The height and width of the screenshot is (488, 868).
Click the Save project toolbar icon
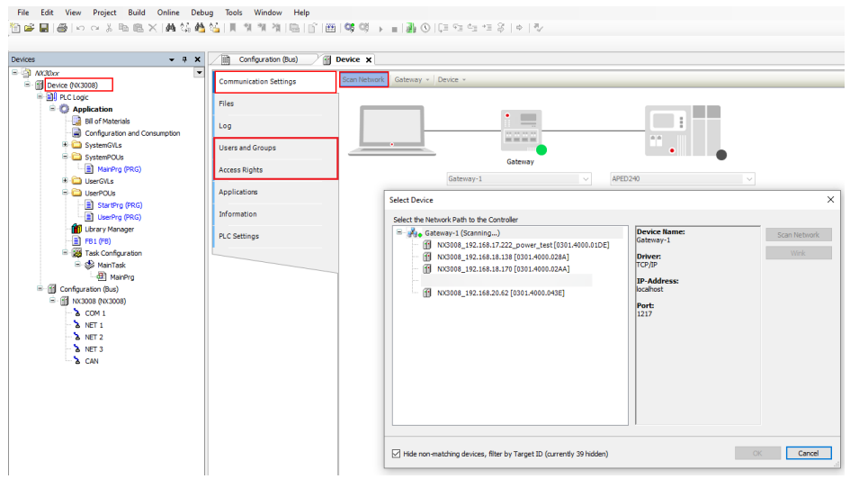click(43, 29)
